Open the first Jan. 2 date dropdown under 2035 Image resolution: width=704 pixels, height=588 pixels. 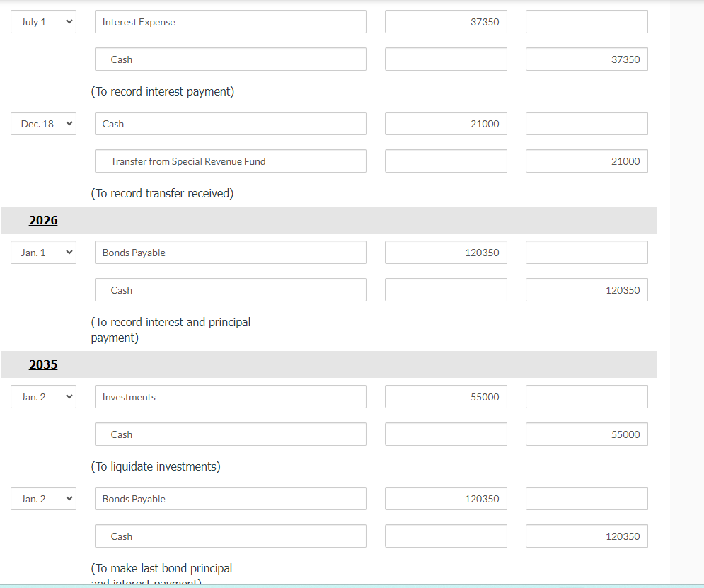pyautogui.click(x=42, y=396)
